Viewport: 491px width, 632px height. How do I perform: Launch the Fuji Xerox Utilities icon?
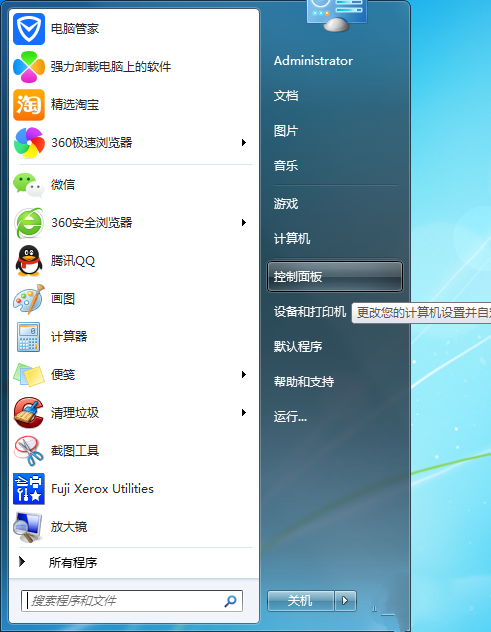tap(29, 489)
